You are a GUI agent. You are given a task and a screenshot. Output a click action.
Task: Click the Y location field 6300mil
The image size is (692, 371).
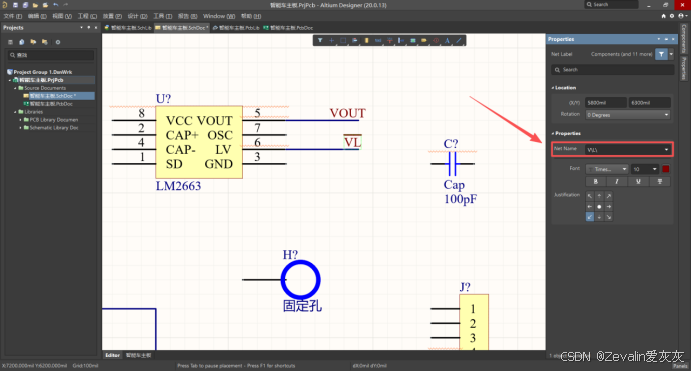coord(649,102)
